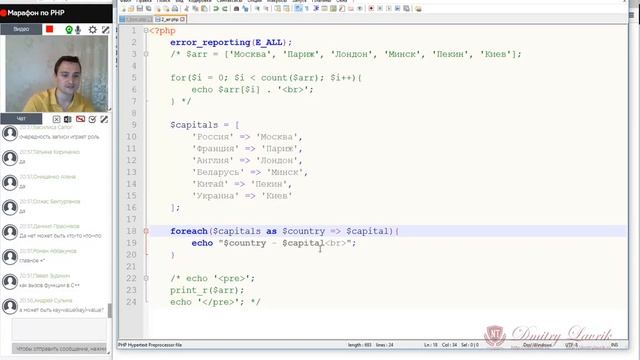Click the chat message input field
The height and width of the screenshot is (360, 640).
[59, 329]
